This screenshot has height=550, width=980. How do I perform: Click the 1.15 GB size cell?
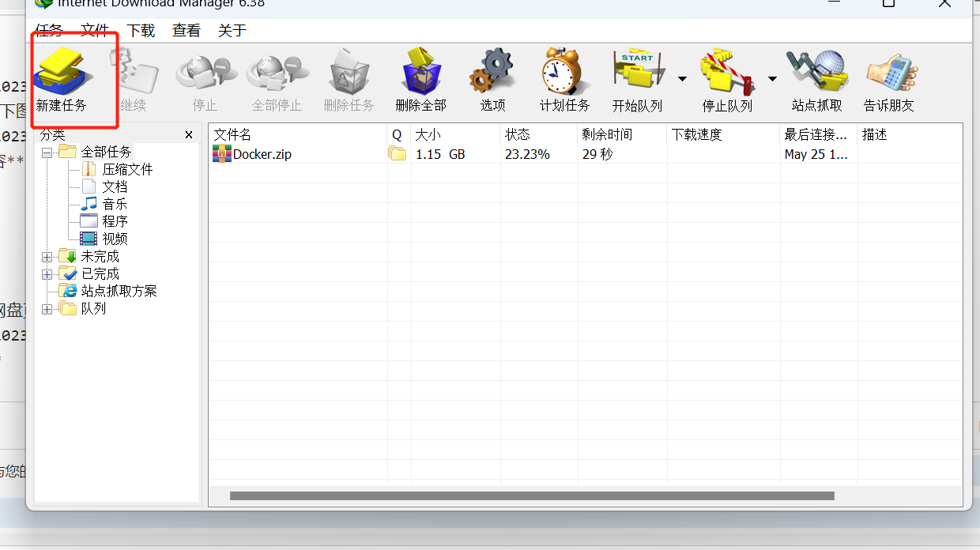[440, 155]
